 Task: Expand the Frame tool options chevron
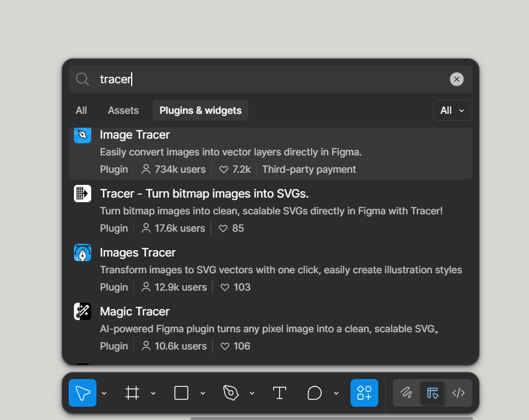(x=153, y=393)
